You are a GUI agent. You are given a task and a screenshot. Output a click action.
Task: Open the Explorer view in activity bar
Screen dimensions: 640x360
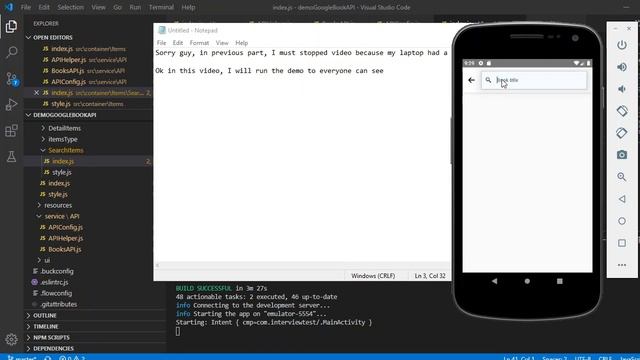click(11, 27)
